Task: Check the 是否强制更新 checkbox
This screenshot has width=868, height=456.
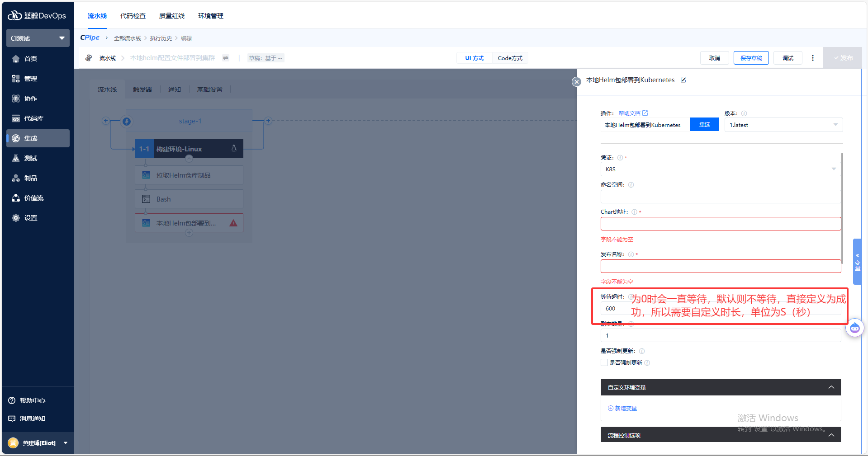Action: pos(604,362)
